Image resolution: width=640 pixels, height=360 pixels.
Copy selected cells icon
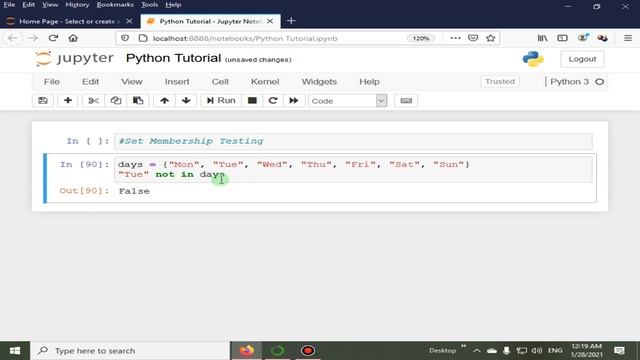116,100
